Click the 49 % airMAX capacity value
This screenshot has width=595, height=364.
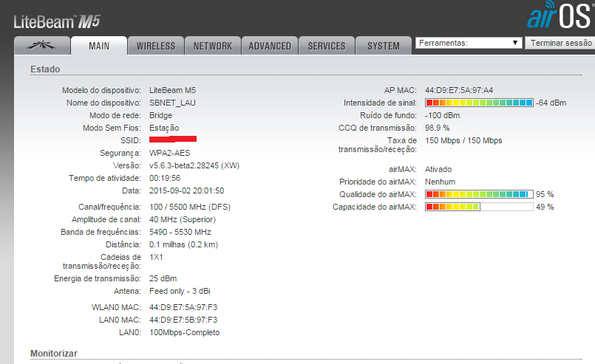click(x=545, y=207)
